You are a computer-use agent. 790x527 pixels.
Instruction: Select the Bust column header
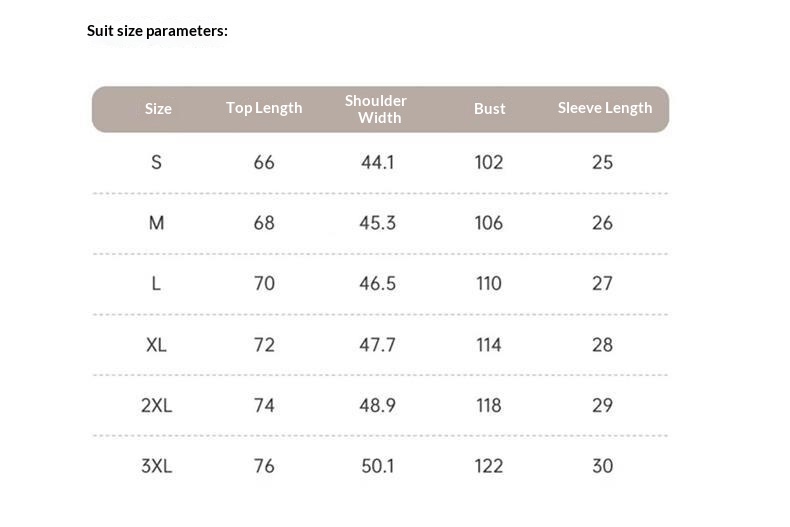(490, 109)
